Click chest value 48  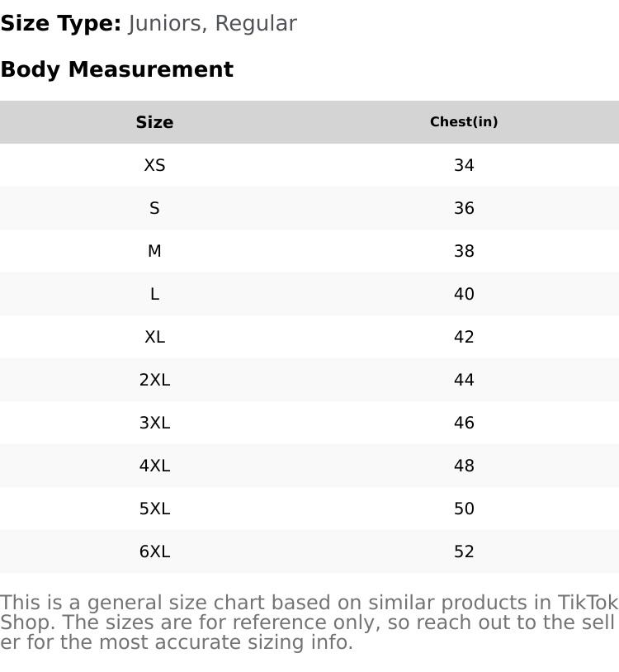464,466
